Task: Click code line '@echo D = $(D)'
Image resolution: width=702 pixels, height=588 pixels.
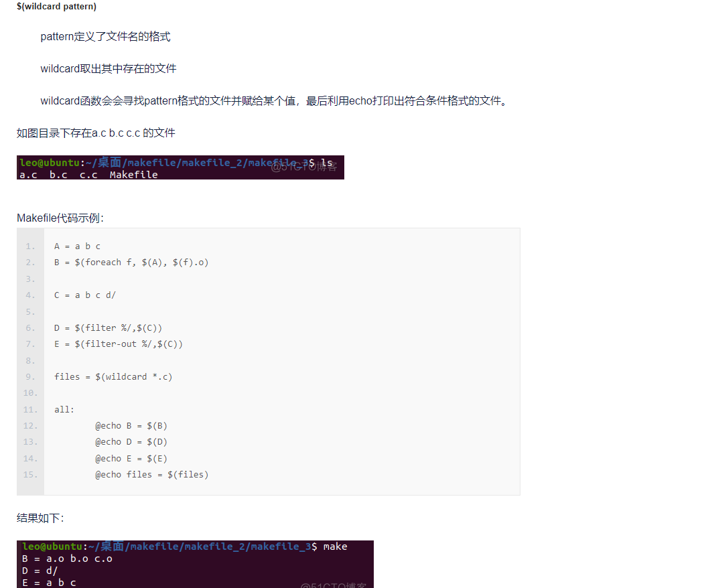Action: tap(131, 442)
